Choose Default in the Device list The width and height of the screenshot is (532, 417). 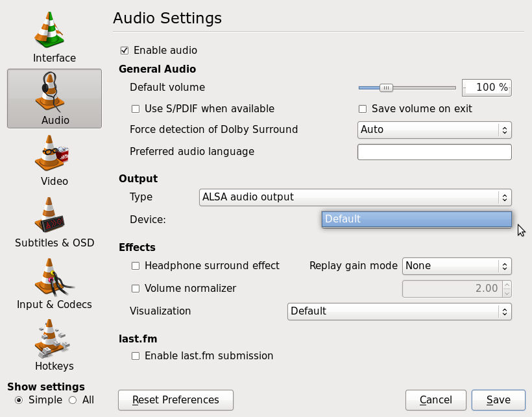click(417, 219)
